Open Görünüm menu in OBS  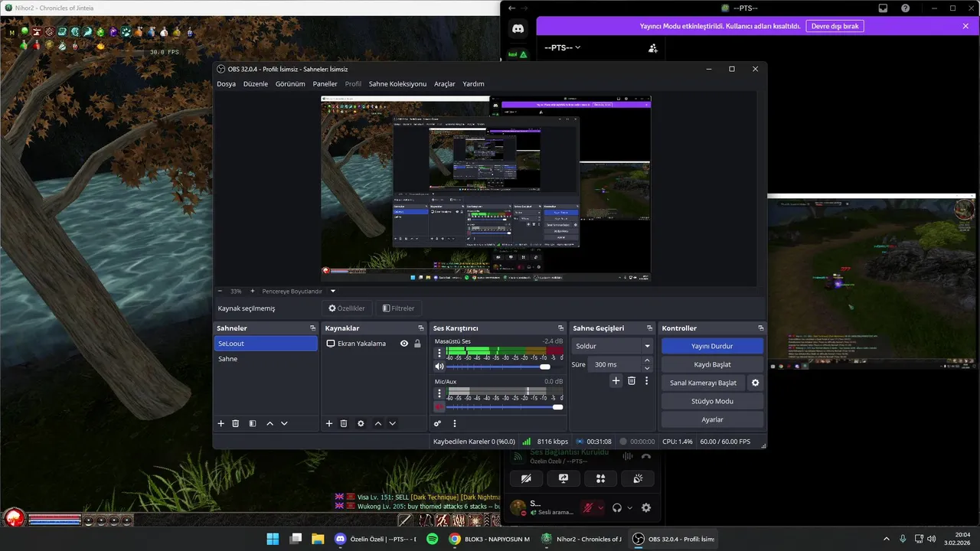[x=290, y=84]
